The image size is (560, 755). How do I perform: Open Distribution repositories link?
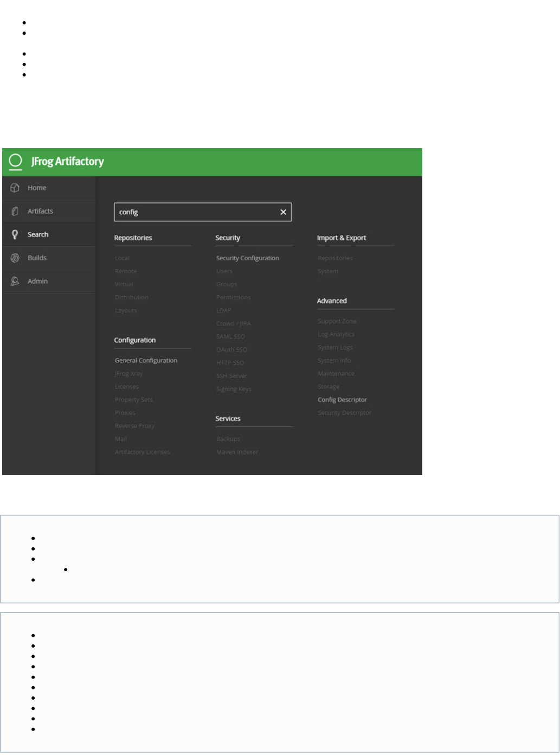(x=131, y=297)
